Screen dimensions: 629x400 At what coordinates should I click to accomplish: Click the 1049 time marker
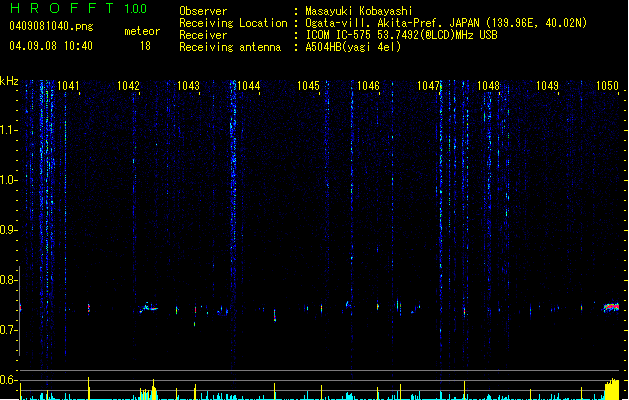[547, 86]
